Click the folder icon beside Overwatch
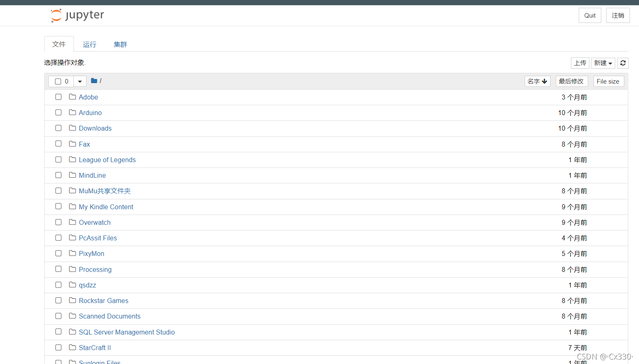Image resolution: width=639 pixels, height=364 pixels. (73, 222)
